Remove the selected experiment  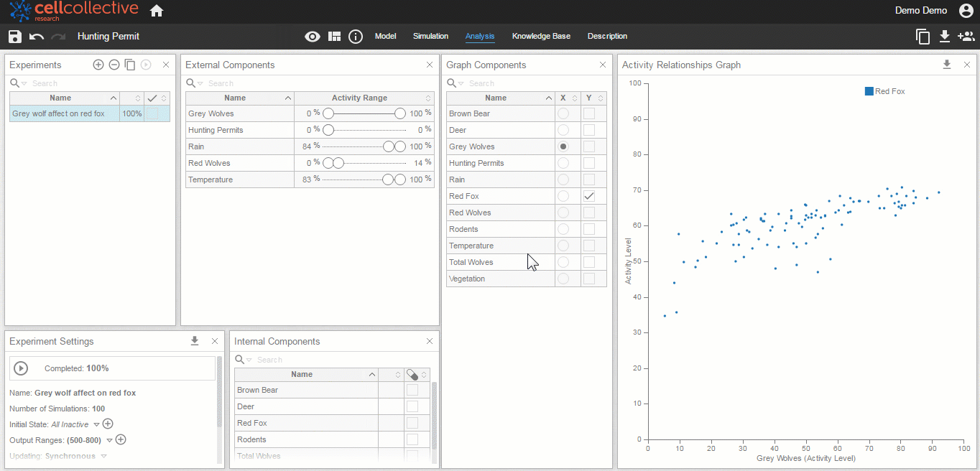point(114,65)
